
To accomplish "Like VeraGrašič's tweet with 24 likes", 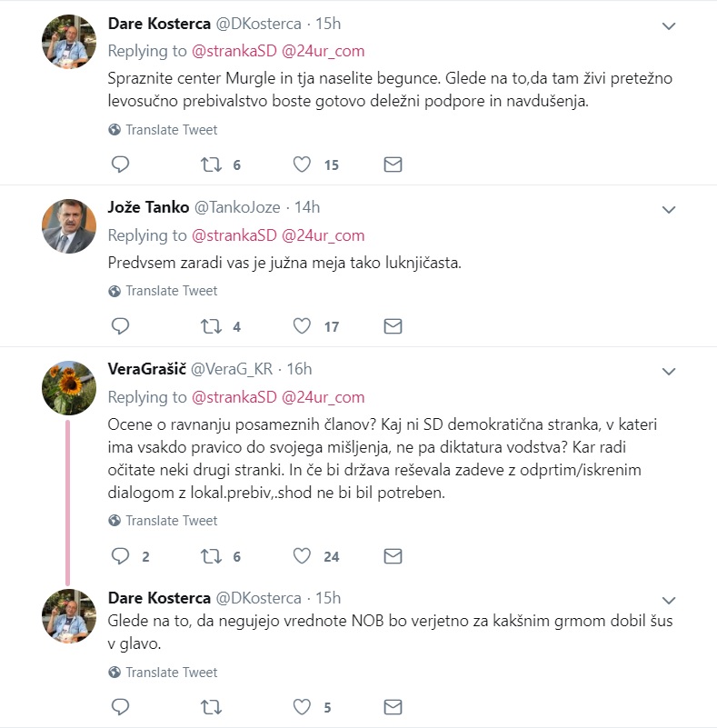I will (303, 555).
